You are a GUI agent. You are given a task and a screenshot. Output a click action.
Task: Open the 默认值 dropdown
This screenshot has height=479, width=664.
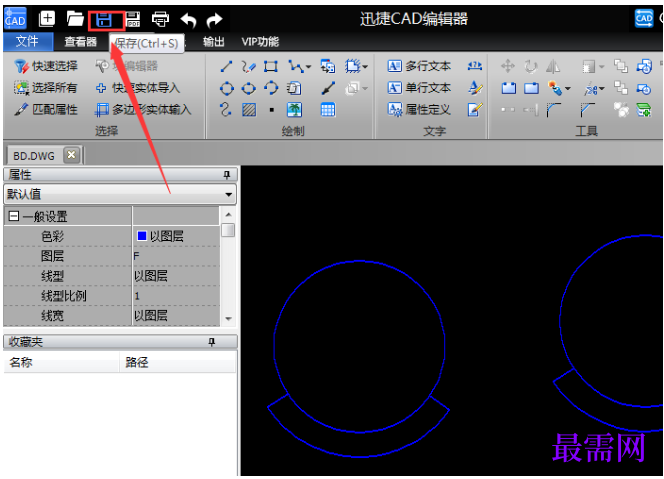229,194
